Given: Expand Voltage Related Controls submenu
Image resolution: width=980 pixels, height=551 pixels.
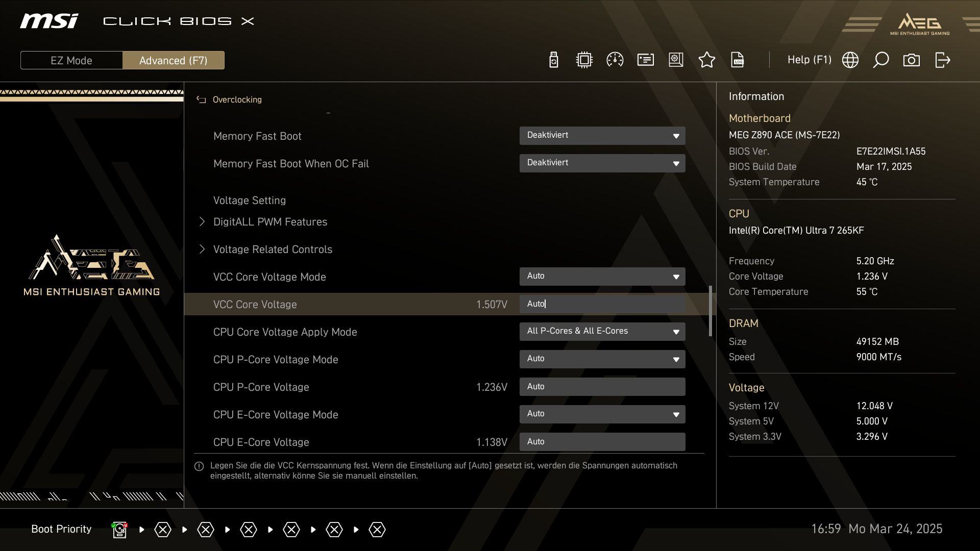Looking at the screenshot, I should (272, 249).
